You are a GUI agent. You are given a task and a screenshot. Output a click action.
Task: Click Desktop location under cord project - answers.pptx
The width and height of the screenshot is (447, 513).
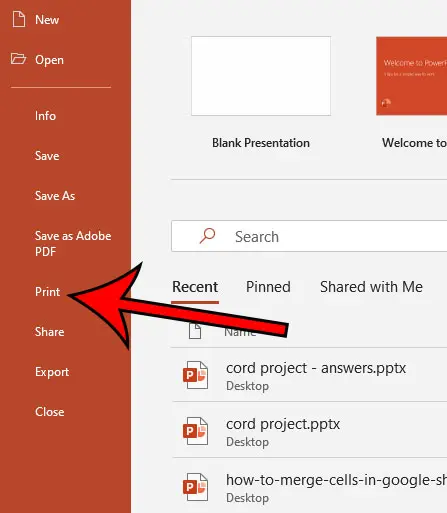tap(247, 386)
